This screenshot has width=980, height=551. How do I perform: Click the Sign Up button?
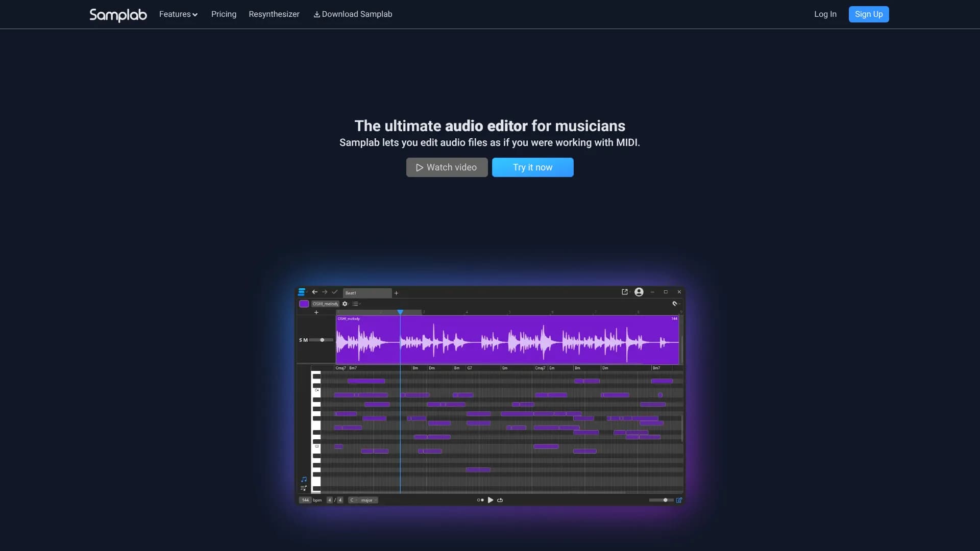pos(868,14)
